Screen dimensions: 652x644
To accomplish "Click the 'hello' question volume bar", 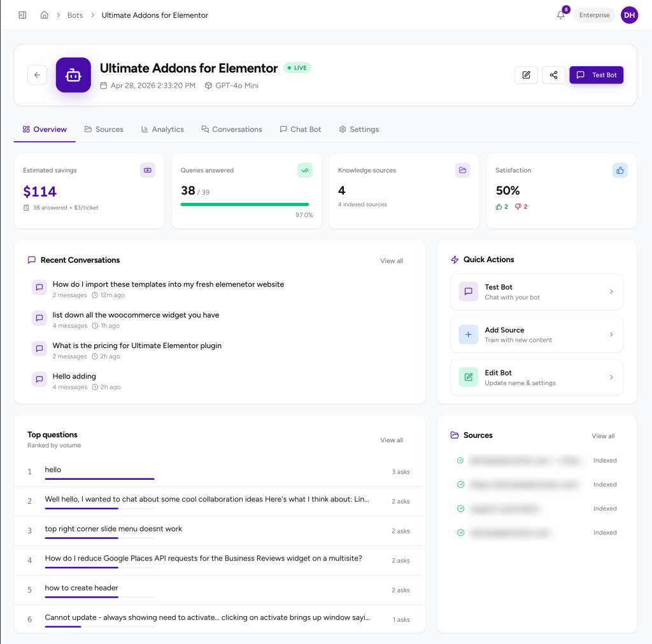I will pyautogui.click(x=99, y=479).
